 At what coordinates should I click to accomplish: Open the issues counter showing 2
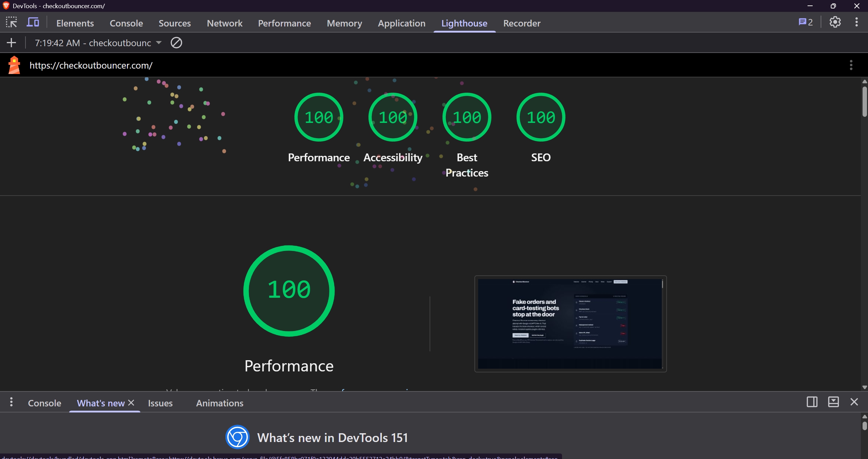tap(806, 22)
